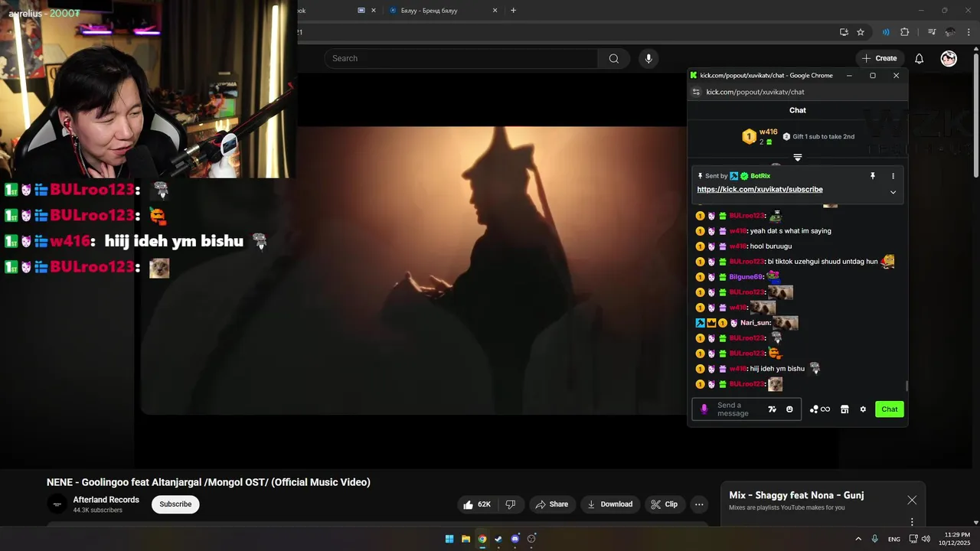Open the emoji picker in Kick chat
The image size is (980, 551).
tap(789, 409)
